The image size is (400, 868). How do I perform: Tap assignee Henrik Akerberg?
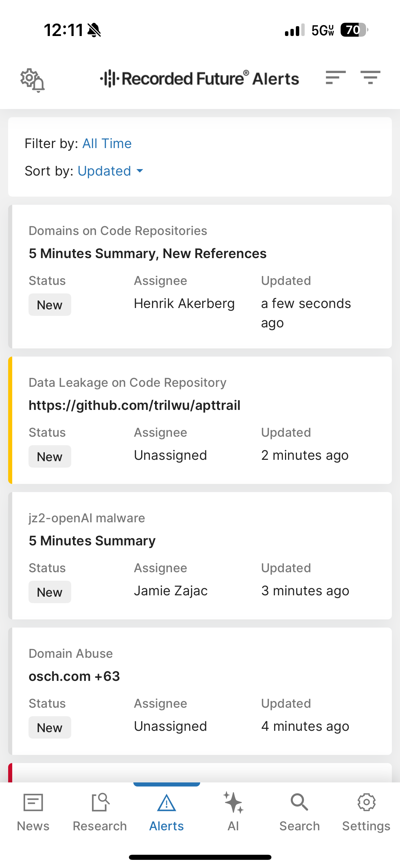[184, 304]
